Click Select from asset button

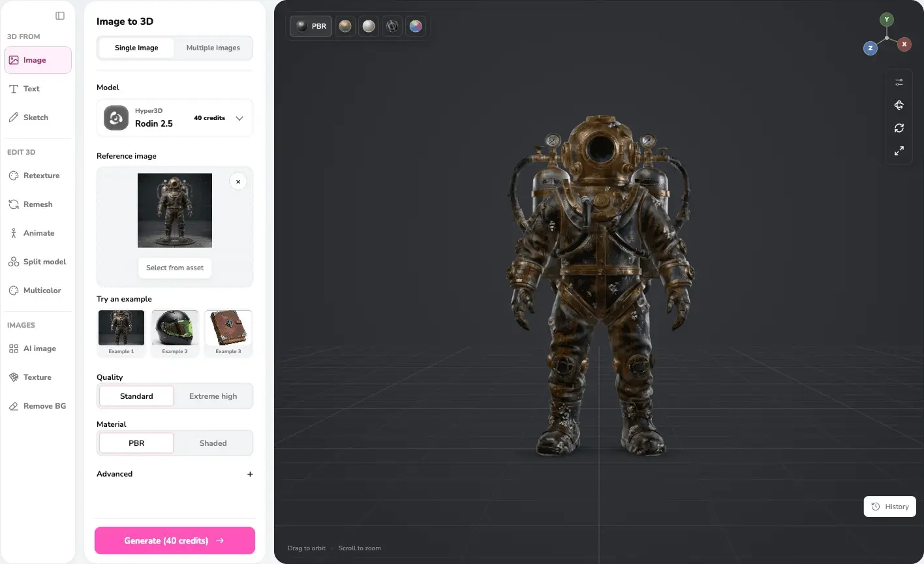point(175,268)
